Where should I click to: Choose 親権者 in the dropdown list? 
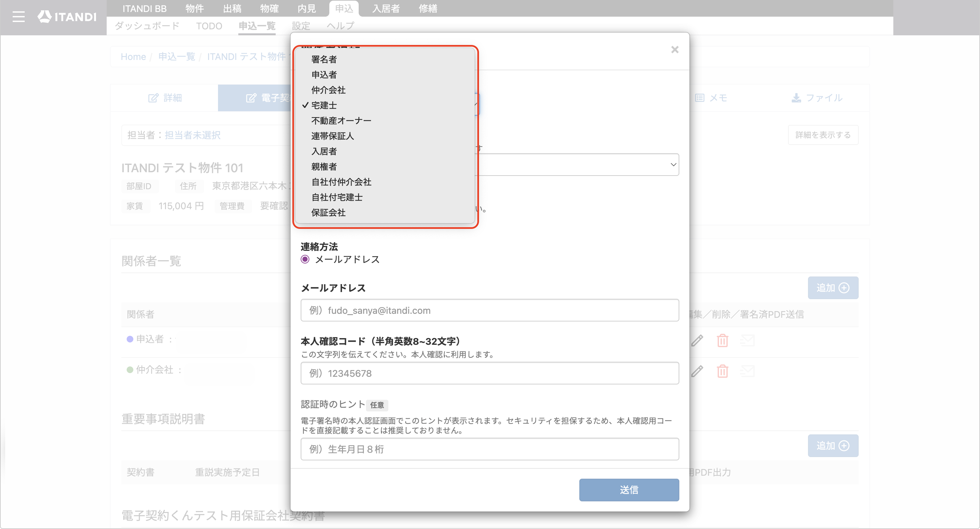pyautogui.click(x=385, y=167)
